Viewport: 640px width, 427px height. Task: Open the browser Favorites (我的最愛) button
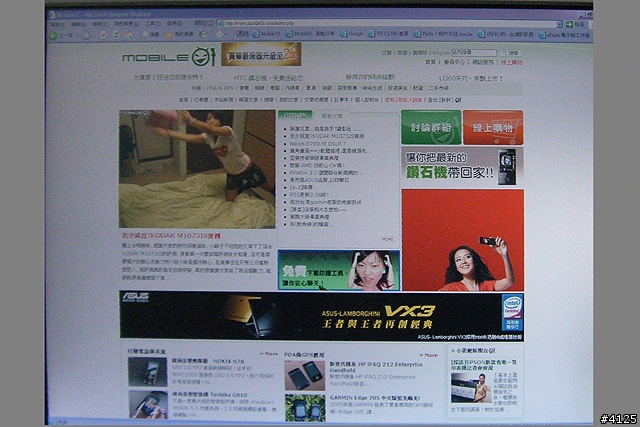point(179,35)
